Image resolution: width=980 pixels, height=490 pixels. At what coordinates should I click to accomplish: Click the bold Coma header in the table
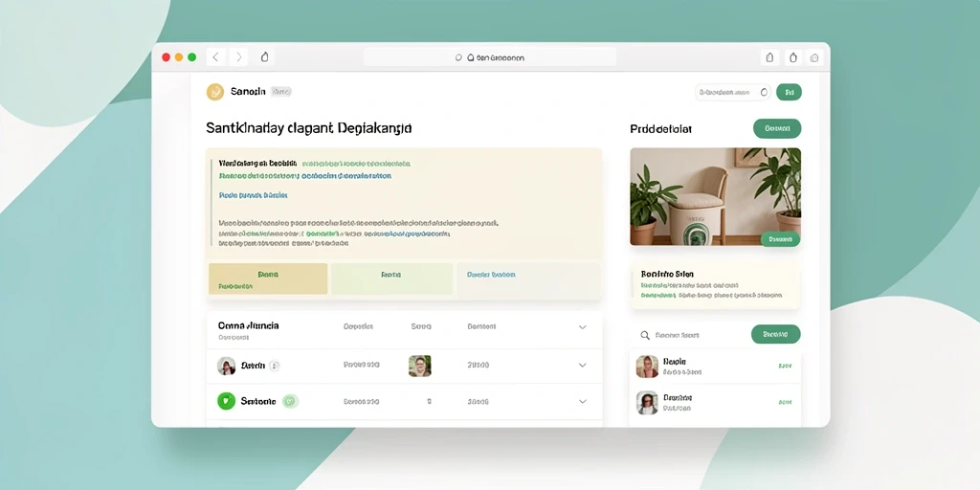[x=248, y=325]
